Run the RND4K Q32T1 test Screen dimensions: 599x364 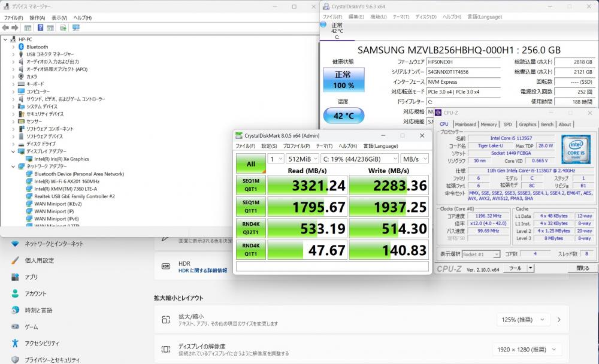pos(250,228)
